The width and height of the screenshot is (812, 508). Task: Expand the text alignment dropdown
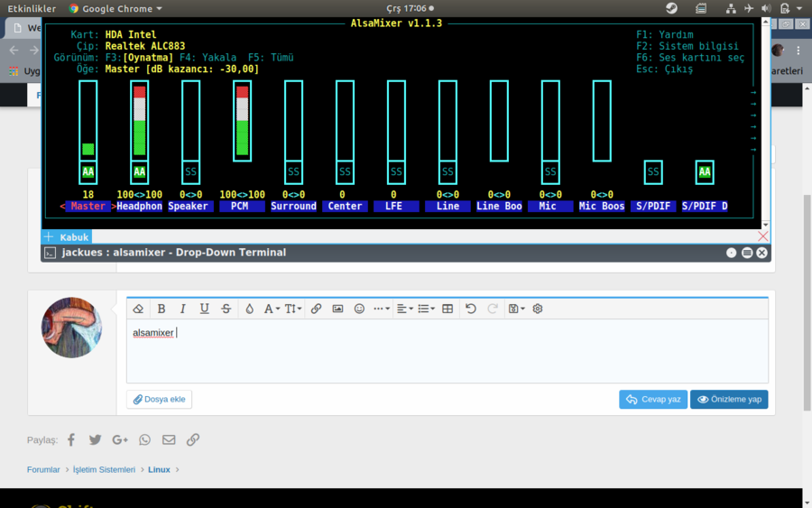coord(405,309)
